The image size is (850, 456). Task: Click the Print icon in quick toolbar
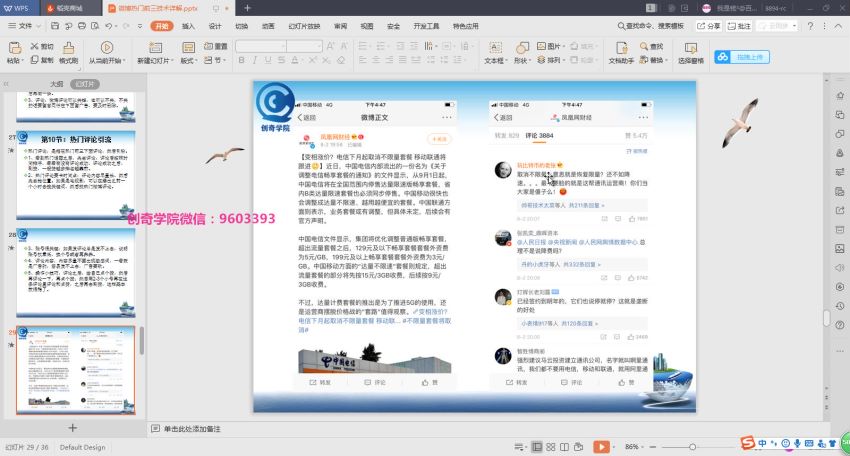pos(81,26)
